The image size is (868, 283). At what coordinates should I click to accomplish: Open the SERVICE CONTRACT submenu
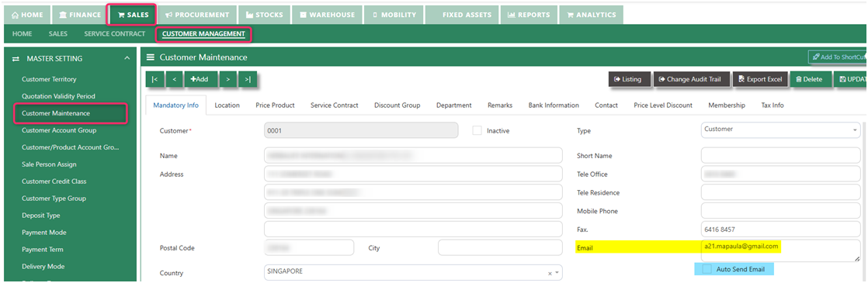pos(115,33)
